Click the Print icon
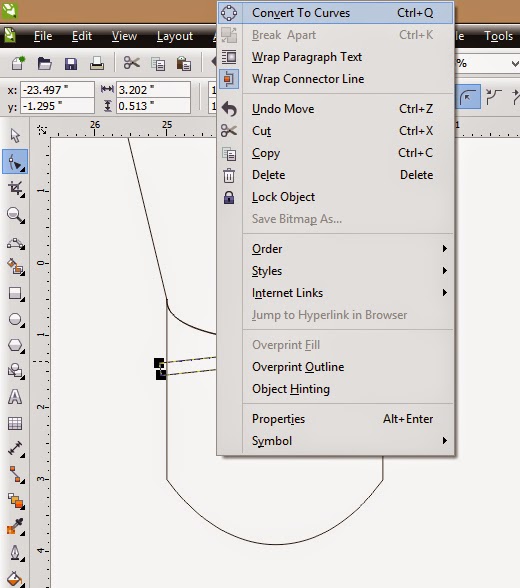 click(97, 63)
